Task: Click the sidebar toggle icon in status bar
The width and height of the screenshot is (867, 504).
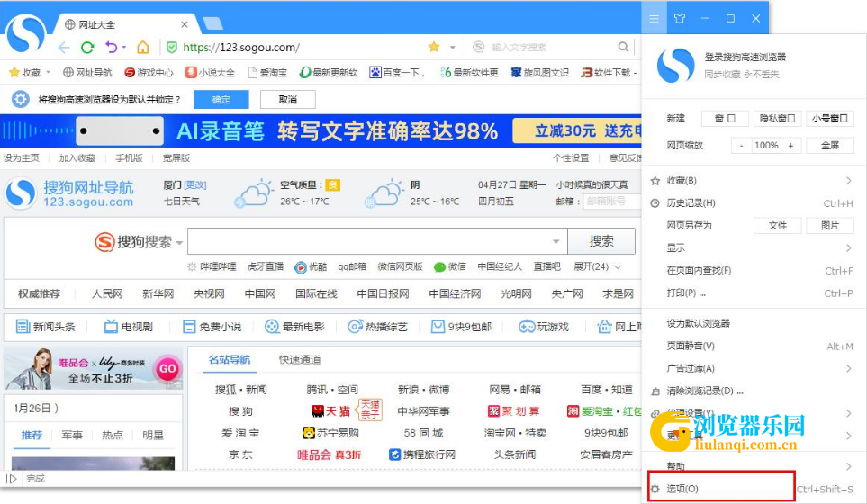Action: (11, 479)
